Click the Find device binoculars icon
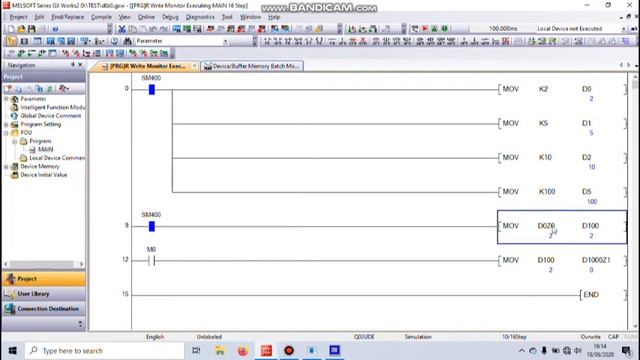 coord(127,41)
